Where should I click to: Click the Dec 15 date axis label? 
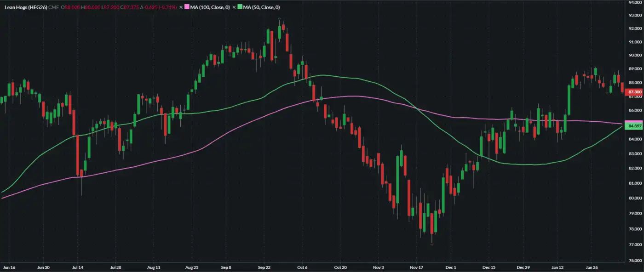[x=489, y=267]
